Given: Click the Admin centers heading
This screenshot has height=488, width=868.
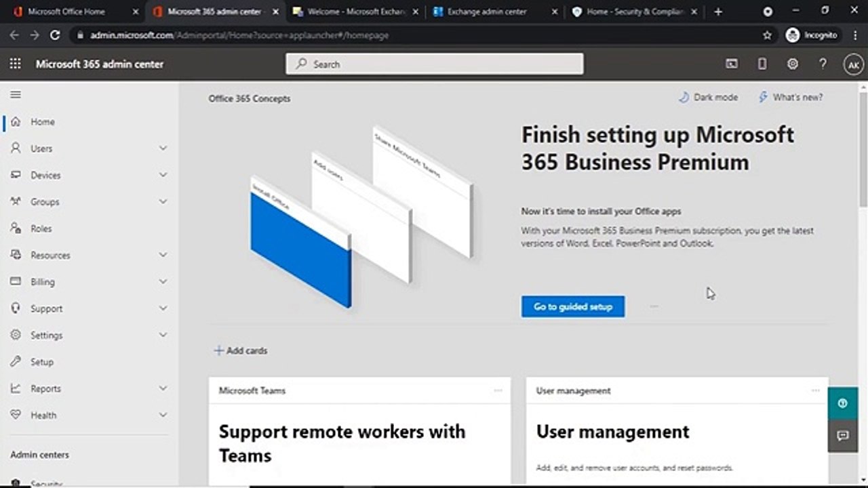Looking at the screenshot, I should [40, 455].
